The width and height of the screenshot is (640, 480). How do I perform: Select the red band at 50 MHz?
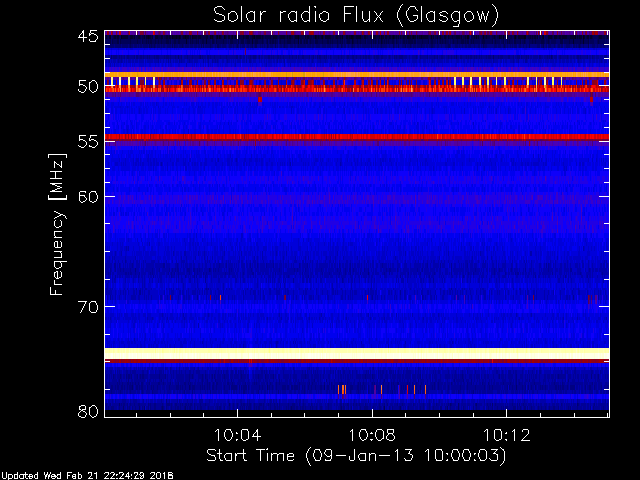click(x=357, y=90)
